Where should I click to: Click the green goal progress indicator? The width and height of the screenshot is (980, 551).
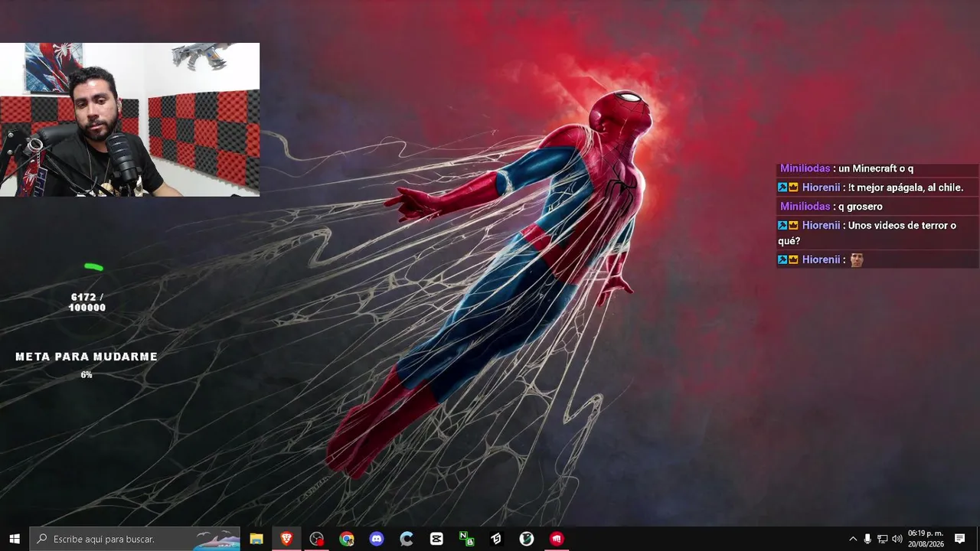(x=93, y=267)
